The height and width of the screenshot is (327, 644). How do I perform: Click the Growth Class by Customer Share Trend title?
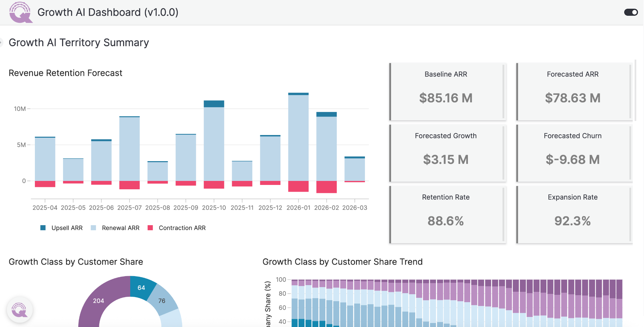point(342,262)
